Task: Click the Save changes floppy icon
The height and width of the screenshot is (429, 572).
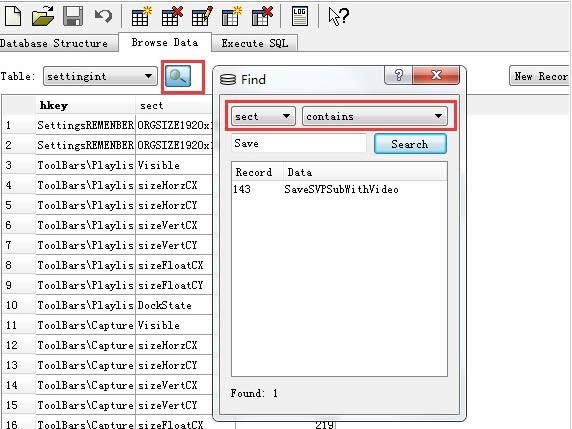Action: click(73, 16)
